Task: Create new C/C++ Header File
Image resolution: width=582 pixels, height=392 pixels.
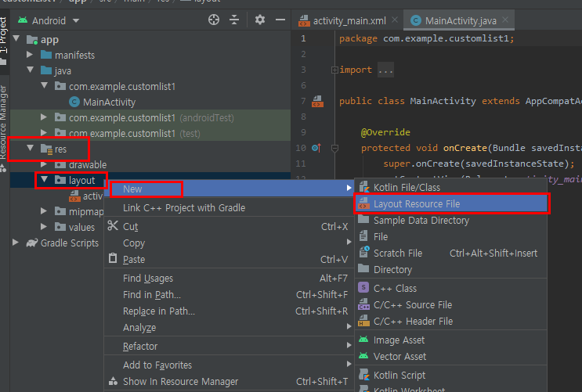Action: [x=451, y=321]
